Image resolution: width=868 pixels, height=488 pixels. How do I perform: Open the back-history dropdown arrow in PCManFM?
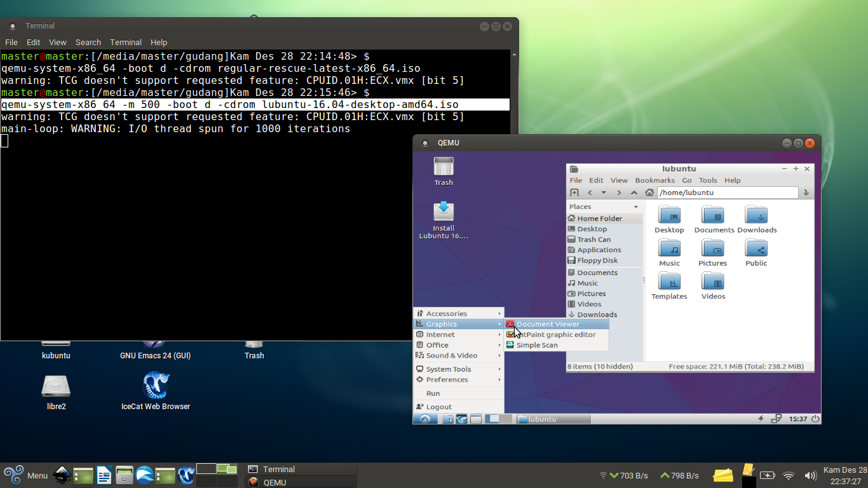(x=604, y=193)
